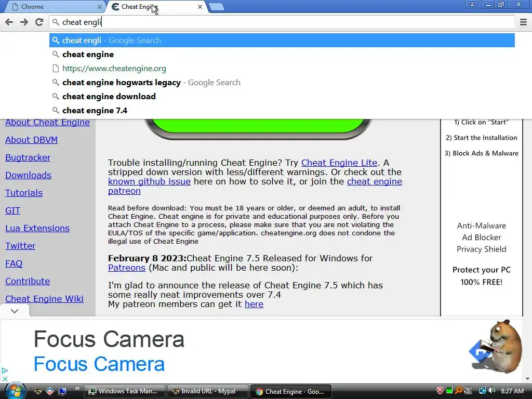Go to the Bugtracker page
The width and height of the screenshot is (532, 399).
[28, 157]
